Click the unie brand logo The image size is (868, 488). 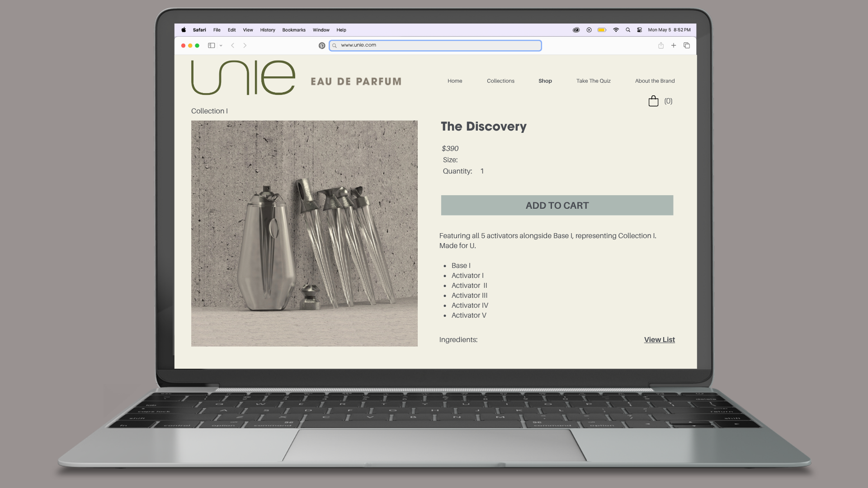243,78
